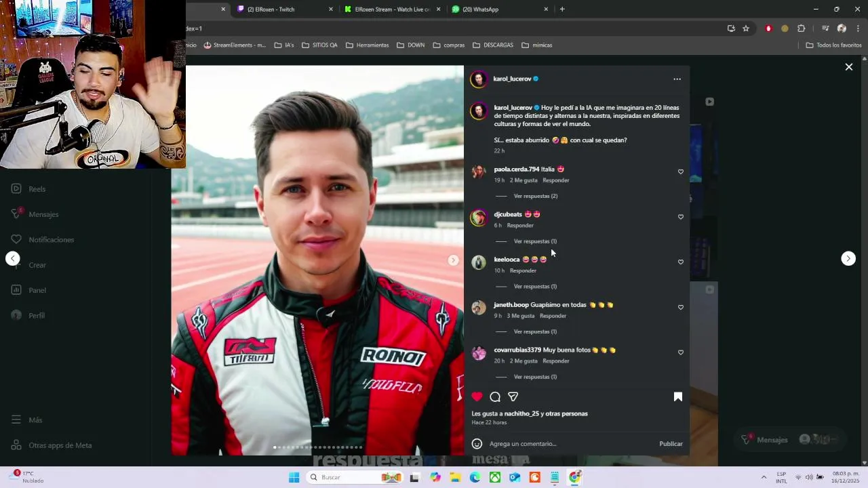Open the Chrome three-dots menu
The height and width of the screenshot is (488, 868).
pyautogui.click(x=859, y=28)
